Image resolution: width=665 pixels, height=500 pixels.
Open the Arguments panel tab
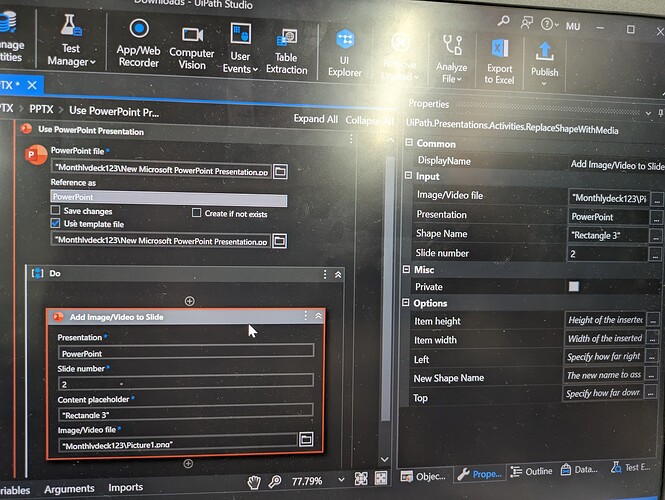pos(69,489)
